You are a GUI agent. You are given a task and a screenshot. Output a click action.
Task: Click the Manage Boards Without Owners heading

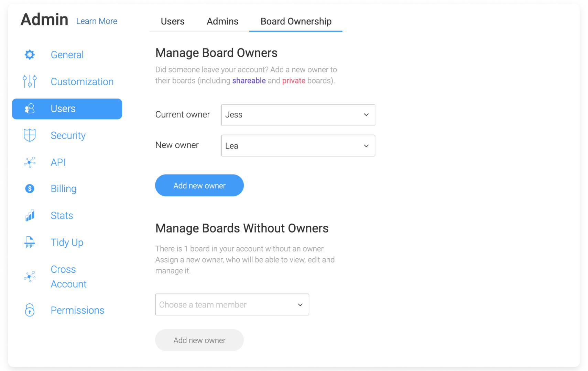coord(242,228)
